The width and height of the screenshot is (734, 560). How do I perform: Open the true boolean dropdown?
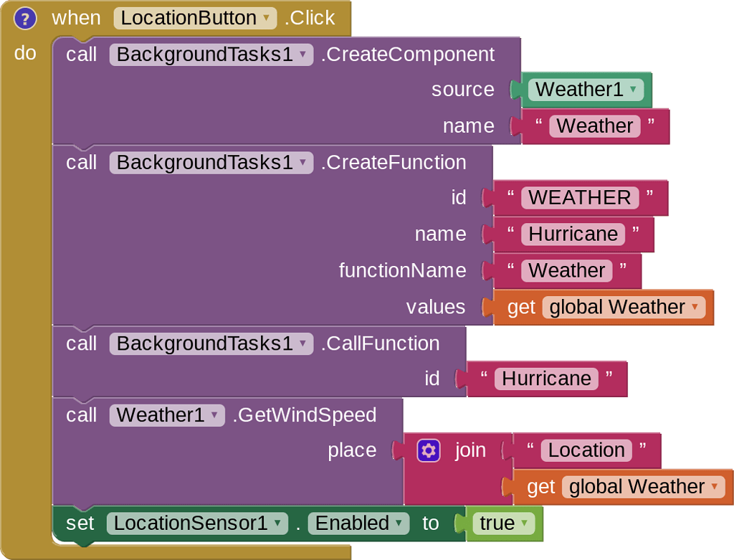(x=525, y=523)
